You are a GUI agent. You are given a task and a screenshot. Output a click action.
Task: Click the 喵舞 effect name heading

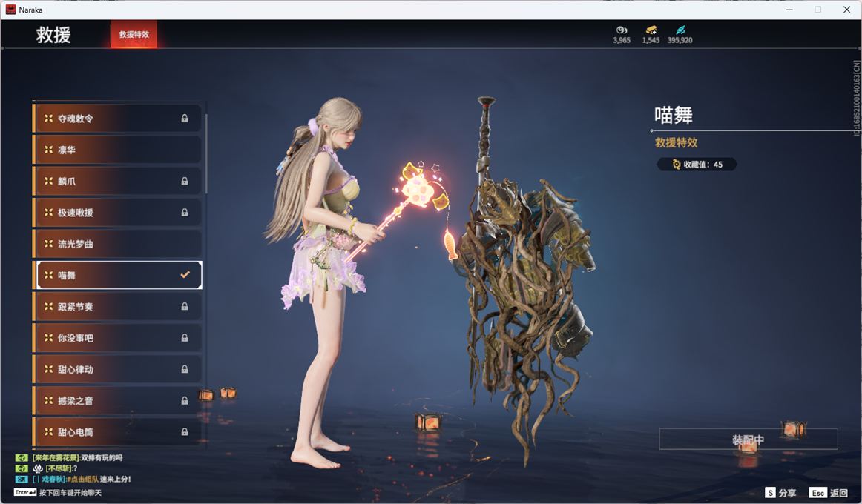click(674, 116)
